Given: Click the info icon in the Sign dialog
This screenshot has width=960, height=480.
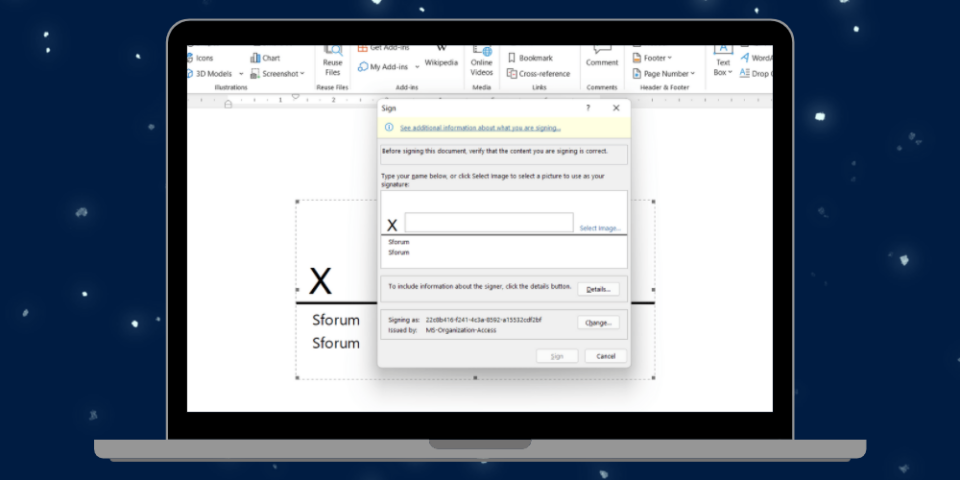Looking at the screenshot, I should pyautogui.click(x=389, y=128).
